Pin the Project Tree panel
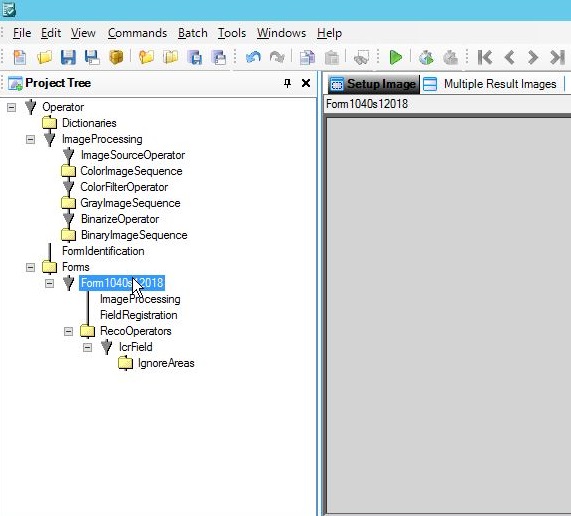 coord(287,83)
